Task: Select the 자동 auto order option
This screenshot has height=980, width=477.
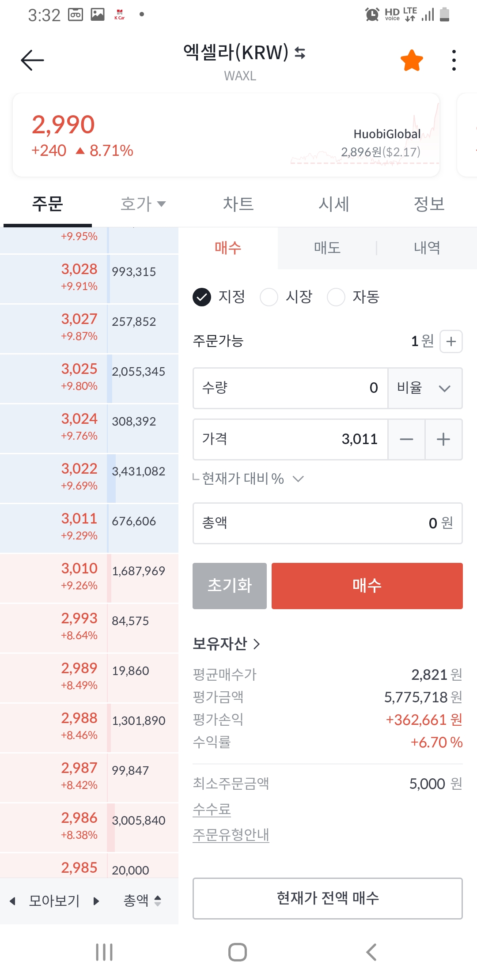Action: click(336, 297)
